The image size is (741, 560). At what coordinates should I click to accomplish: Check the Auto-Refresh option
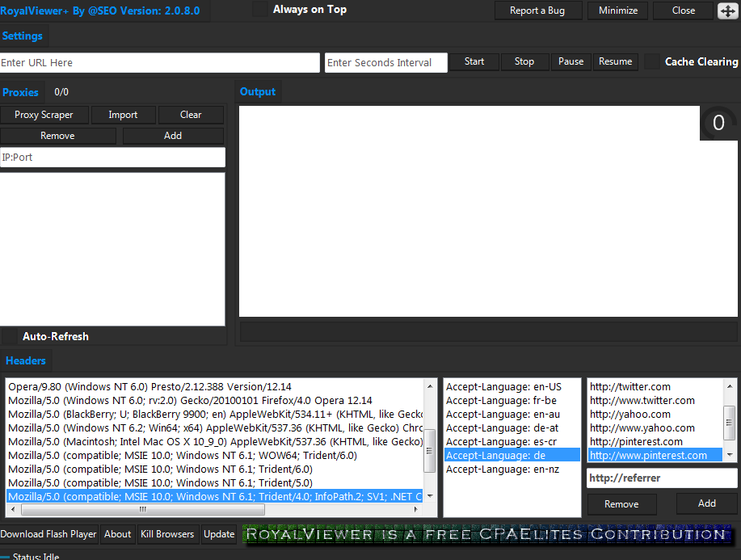(x=10, y=336)
